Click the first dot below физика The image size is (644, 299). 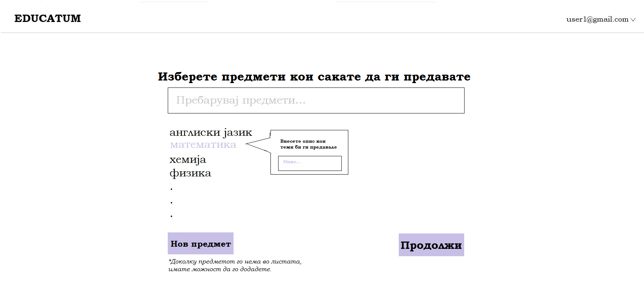click(171, 189)
